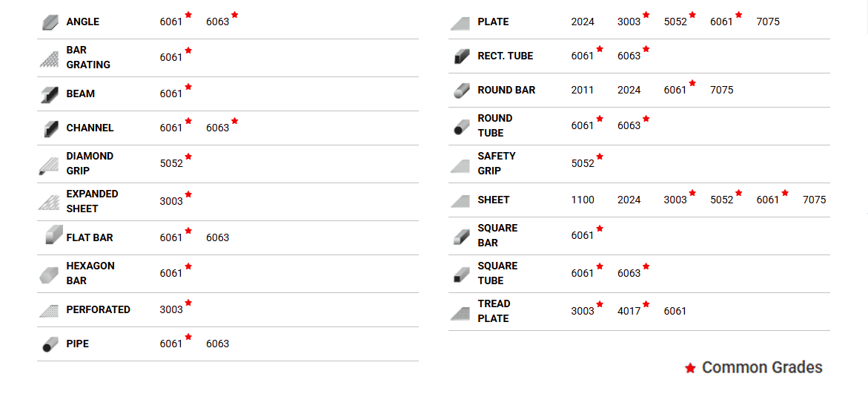Click the Angle shape icon

click(50, 22)
